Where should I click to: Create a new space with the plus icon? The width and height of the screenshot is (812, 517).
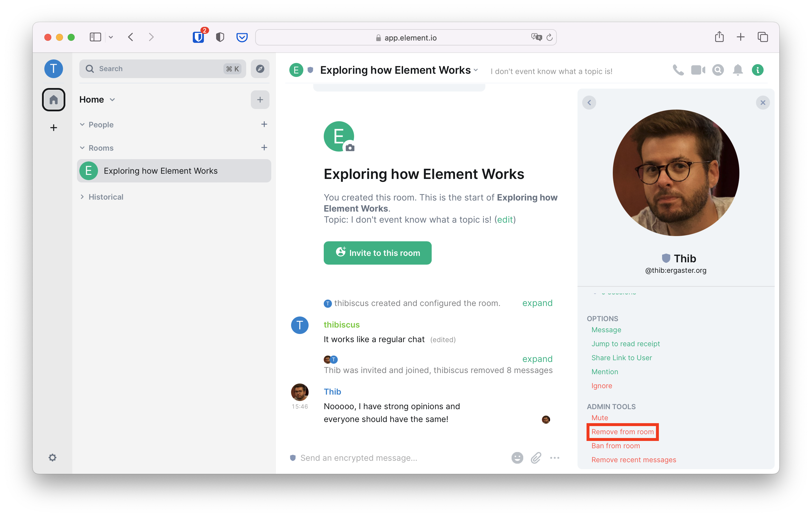53,127
